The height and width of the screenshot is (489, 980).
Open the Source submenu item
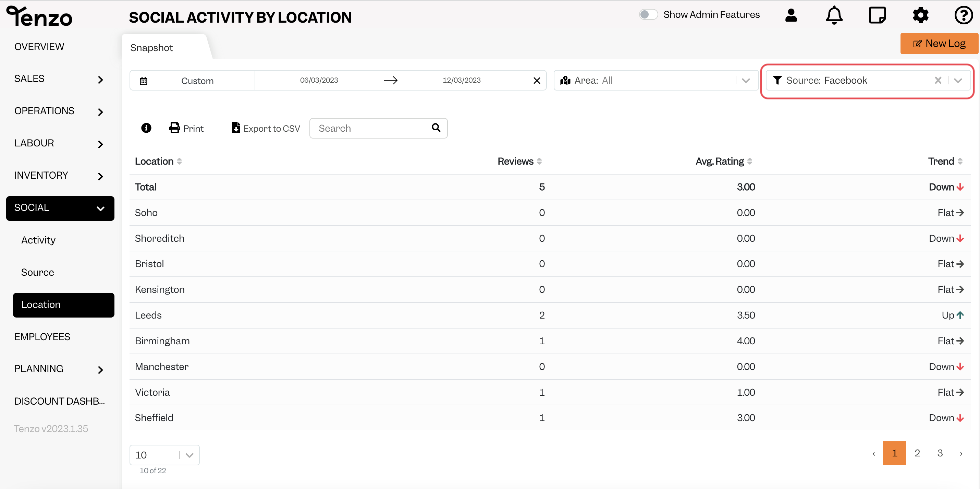click(38, 272)
